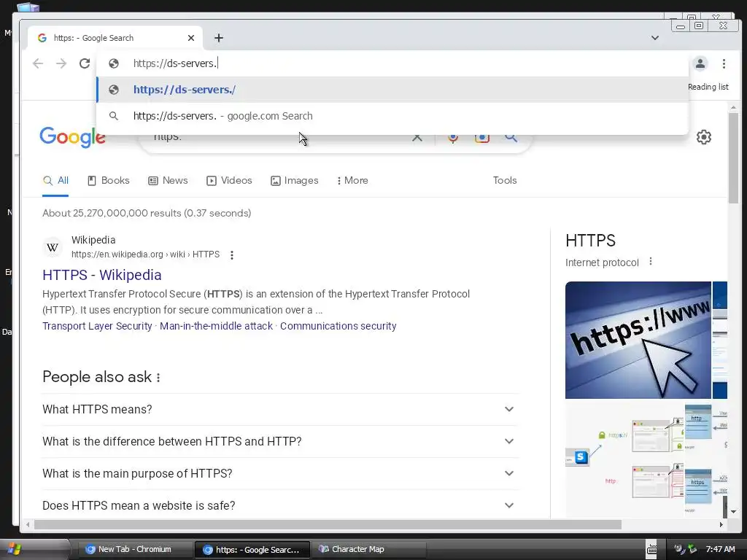Click the browser Forward arrow
This screenshot has width=747, height=560.
tap(61, 63)
